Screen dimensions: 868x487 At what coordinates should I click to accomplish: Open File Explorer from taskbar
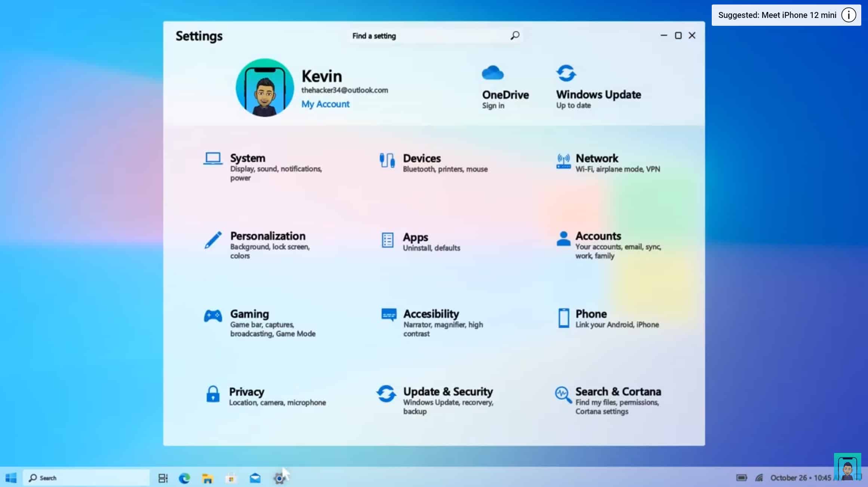click(207, 478)
